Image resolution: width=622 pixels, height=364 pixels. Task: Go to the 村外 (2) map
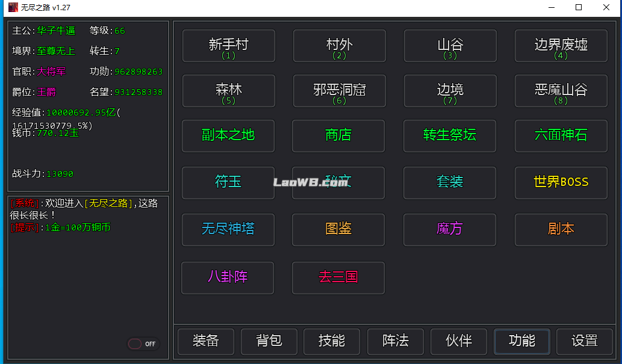339,46
